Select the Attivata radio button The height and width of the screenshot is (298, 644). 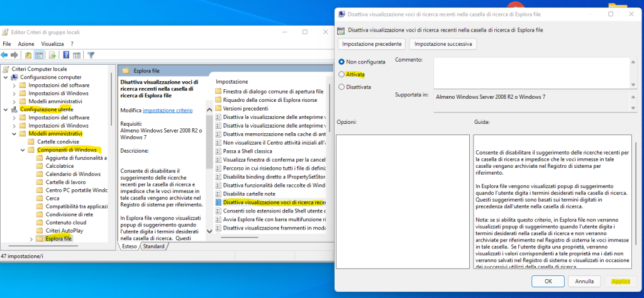[342, 74]
